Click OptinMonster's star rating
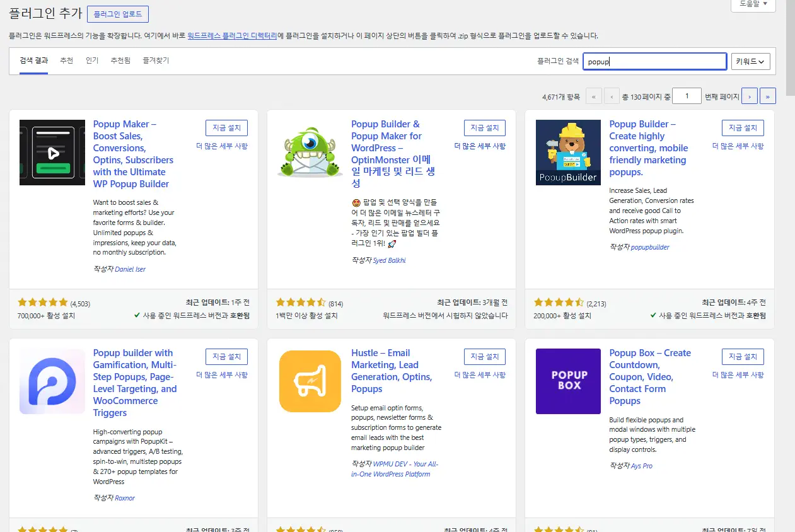The height and width of the screenshot is (532, 795). pos(301,303)
